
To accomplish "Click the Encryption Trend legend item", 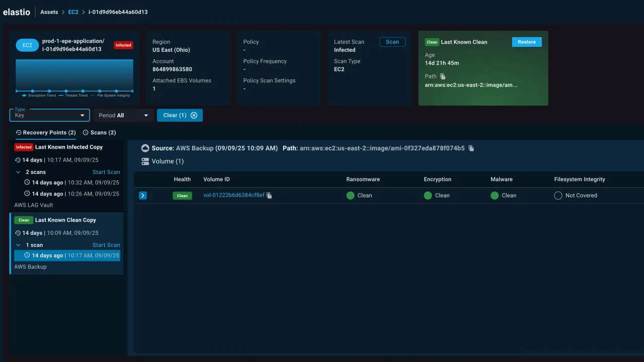I will click(x=39, y=96).
